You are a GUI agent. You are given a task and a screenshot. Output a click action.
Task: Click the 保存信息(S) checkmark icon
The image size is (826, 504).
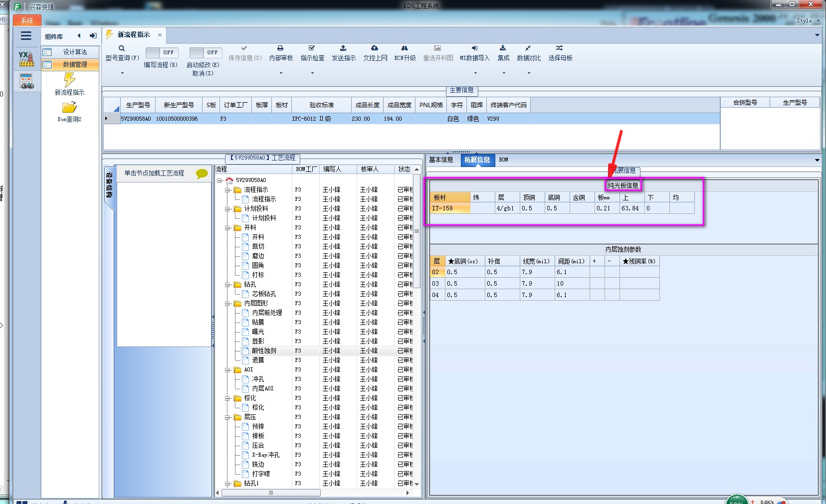244,48
